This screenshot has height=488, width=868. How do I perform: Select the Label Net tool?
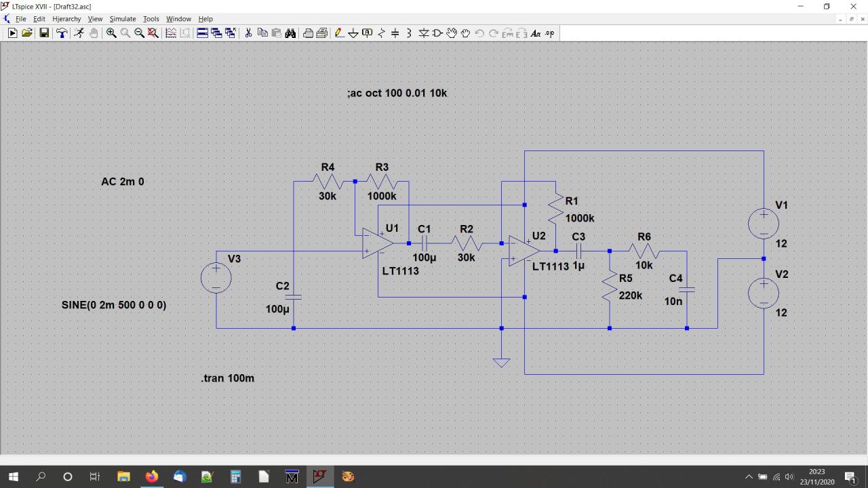[x=368, y=33]
